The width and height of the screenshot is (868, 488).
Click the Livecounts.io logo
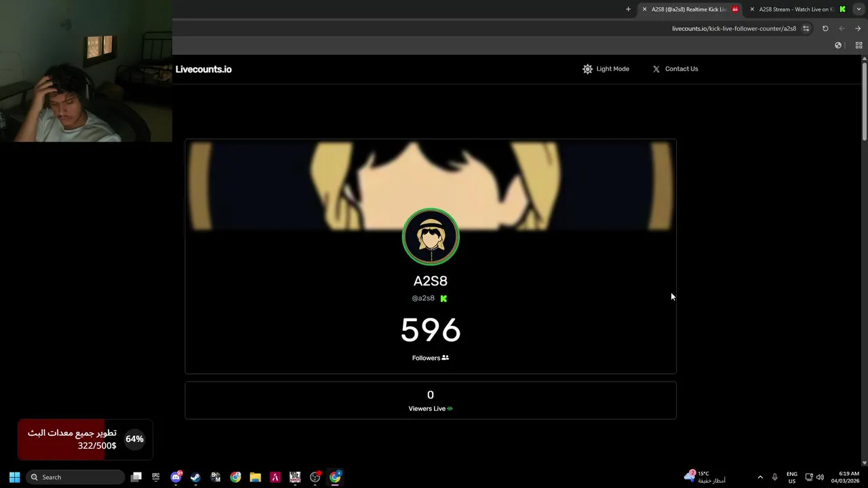(203, 69)
